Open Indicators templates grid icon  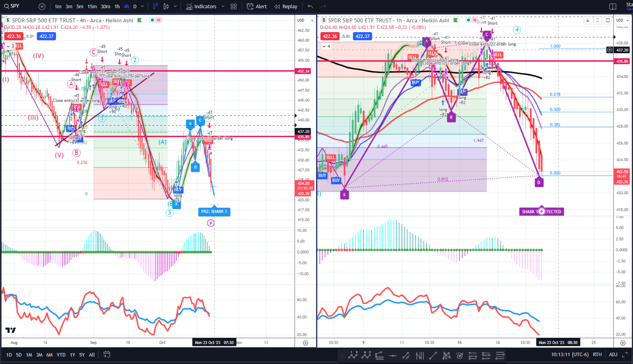[234, 7]
